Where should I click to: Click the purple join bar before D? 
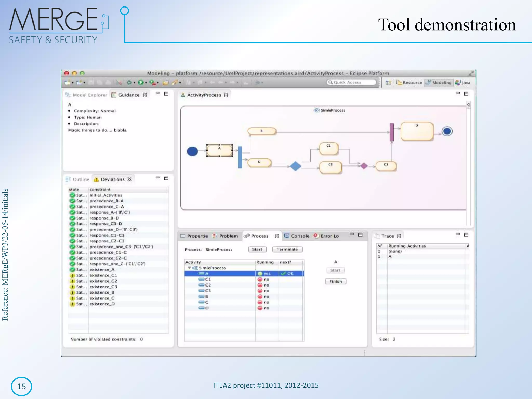[x=392, y=132]
